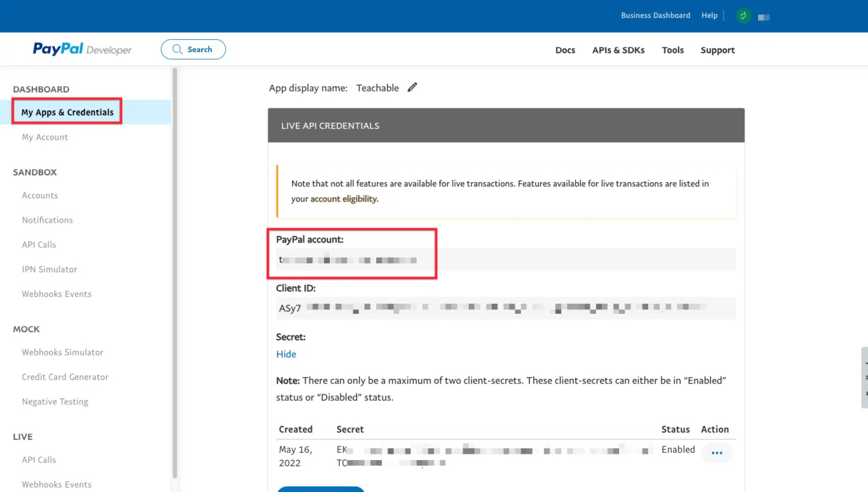
Task: Open APIs & SDKs menu
Action: (618, 50)
